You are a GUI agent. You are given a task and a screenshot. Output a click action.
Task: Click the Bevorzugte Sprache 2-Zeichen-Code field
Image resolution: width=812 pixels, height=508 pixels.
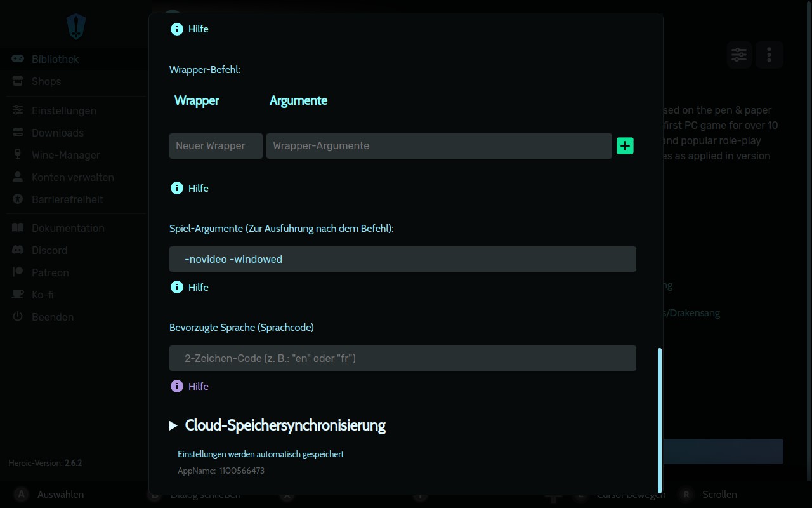(x=402, y=358)
